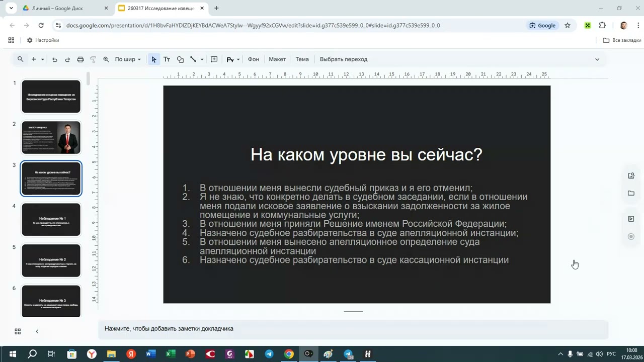Click Выбрать переход transition button

point(344,59)
